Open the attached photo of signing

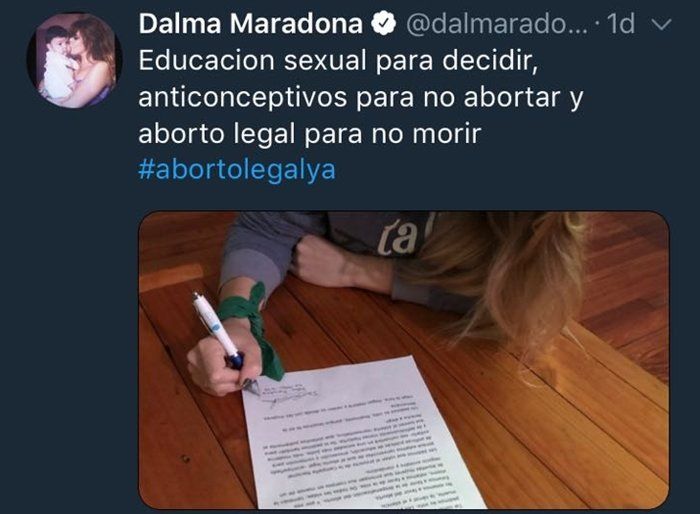point(404,360)
